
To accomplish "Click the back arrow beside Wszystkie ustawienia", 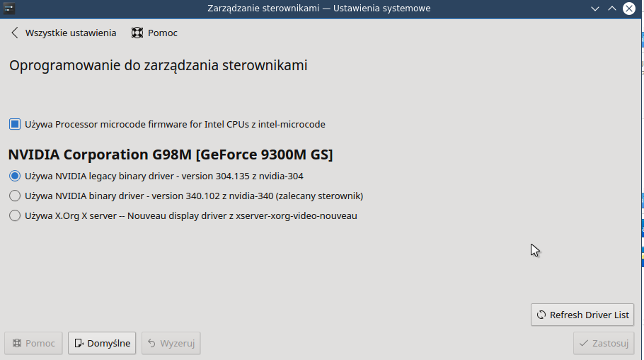I will [15, 33].
